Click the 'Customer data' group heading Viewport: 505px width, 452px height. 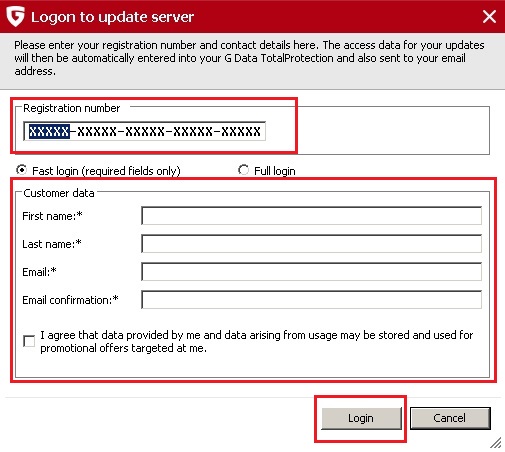[59, 193]
